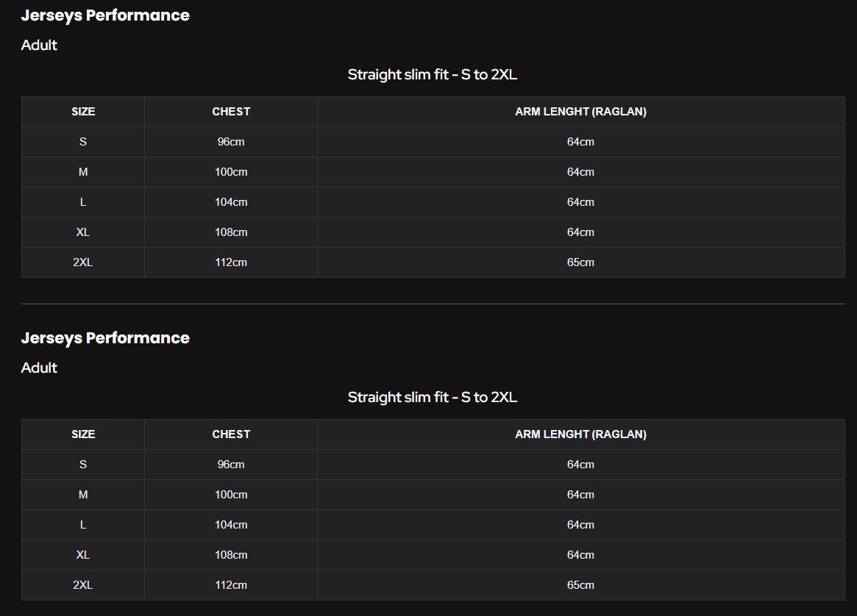Click the CHEST column header in the second table
The image size is (857, 616).
pyautogui.click(x=231, y=434)
